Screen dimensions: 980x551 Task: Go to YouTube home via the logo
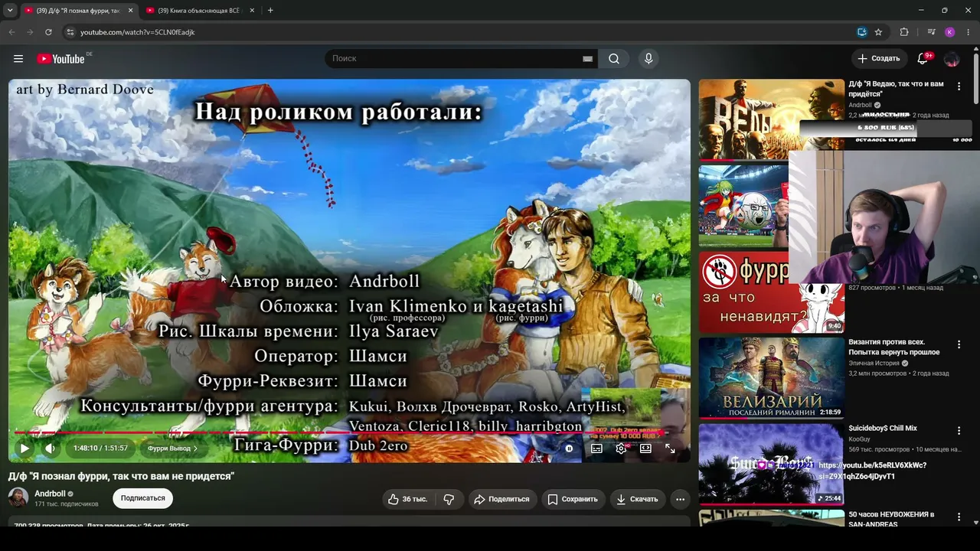[60, 59]
